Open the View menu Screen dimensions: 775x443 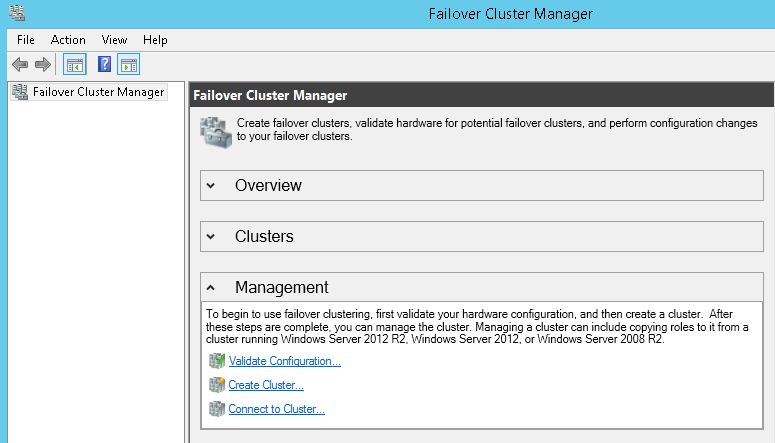click(x=114, y=40)
